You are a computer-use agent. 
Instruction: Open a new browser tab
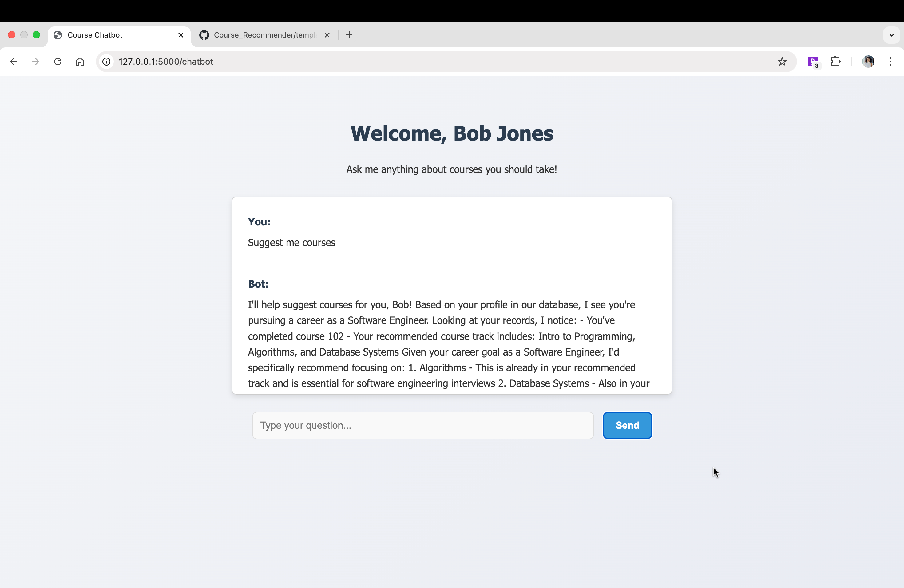pyautogui.click(x=349, y=35)
